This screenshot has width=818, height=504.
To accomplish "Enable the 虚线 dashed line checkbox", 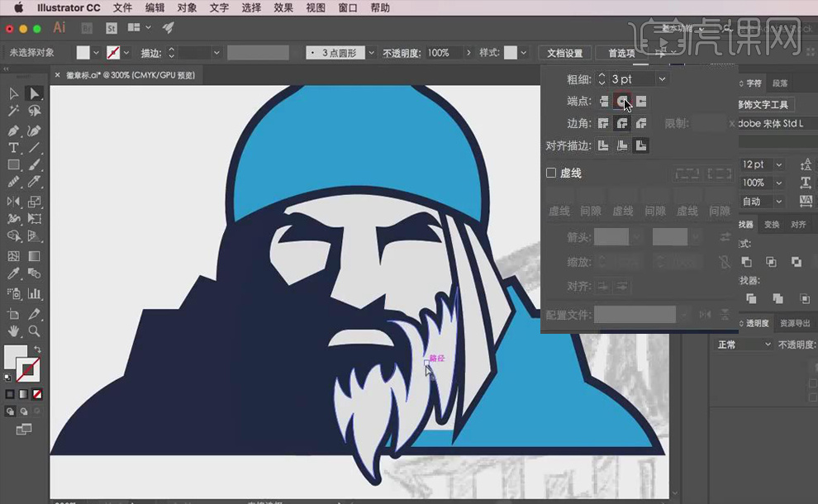I will coord(551,173).
